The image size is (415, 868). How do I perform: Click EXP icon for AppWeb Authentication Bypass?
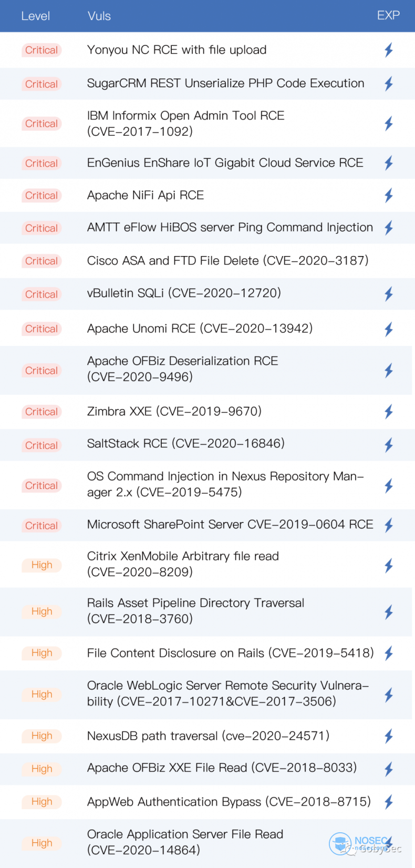389,802
